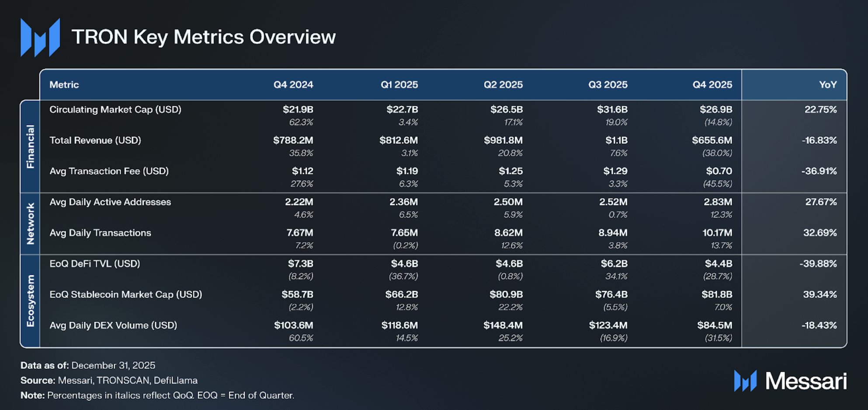Image resolution: width=868 pixels, height=410 pixels.
Task: Click the Q4 2025 column header
Action: pyautogui.click(x=712, y=85)
